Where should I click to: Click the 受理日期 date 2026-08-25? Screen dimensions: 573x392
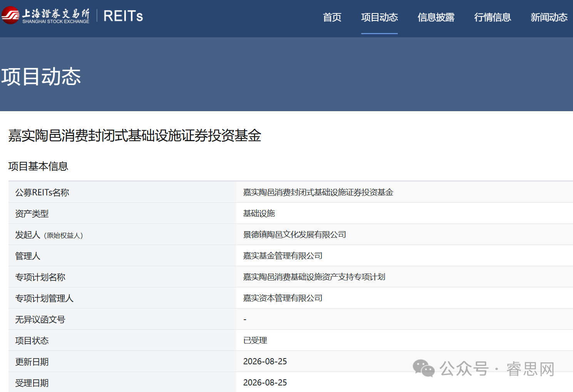click(x=265, y=383)
